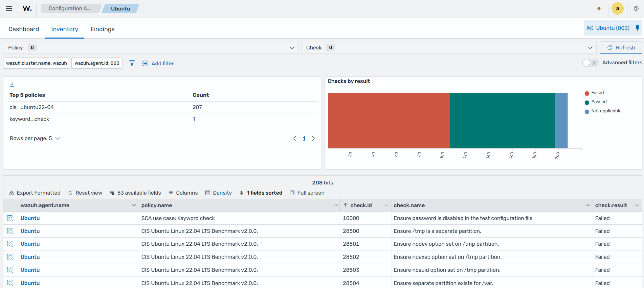Click the orange status dot indicator
The width and height of the screenshot is (644, 288).
tap(599, 8)
